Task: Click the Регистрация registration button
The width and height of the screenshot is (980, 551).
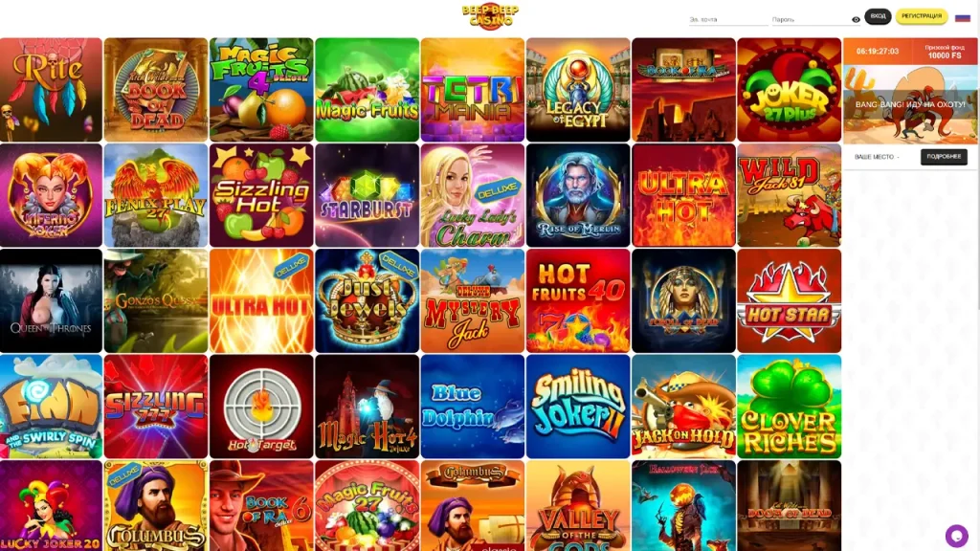Action: [x=922, y=16]
